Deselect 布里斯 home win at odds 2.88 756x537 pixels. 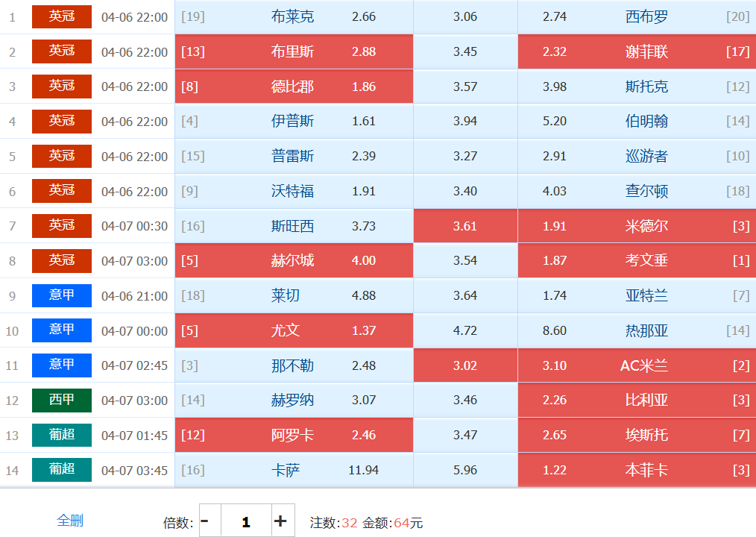[x=294, y=51]
